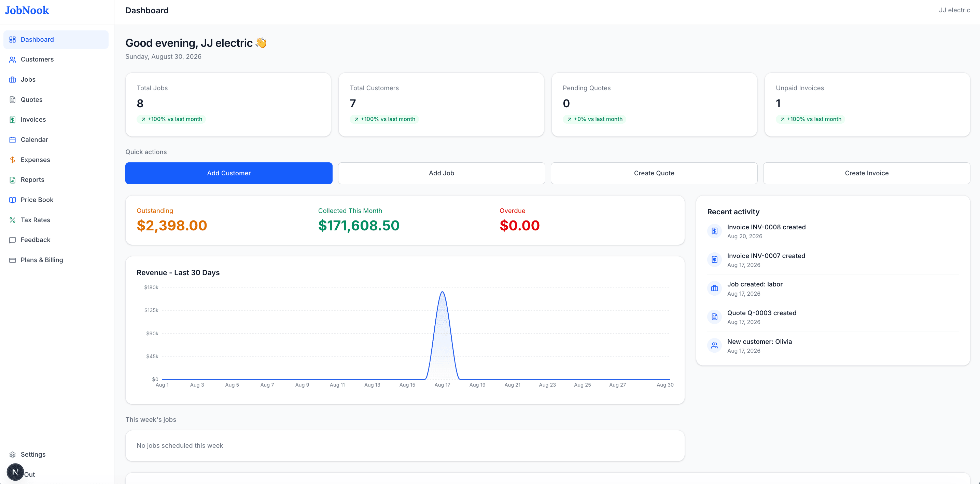Click the Plans & Billing card icon

(x=13, y=260)
